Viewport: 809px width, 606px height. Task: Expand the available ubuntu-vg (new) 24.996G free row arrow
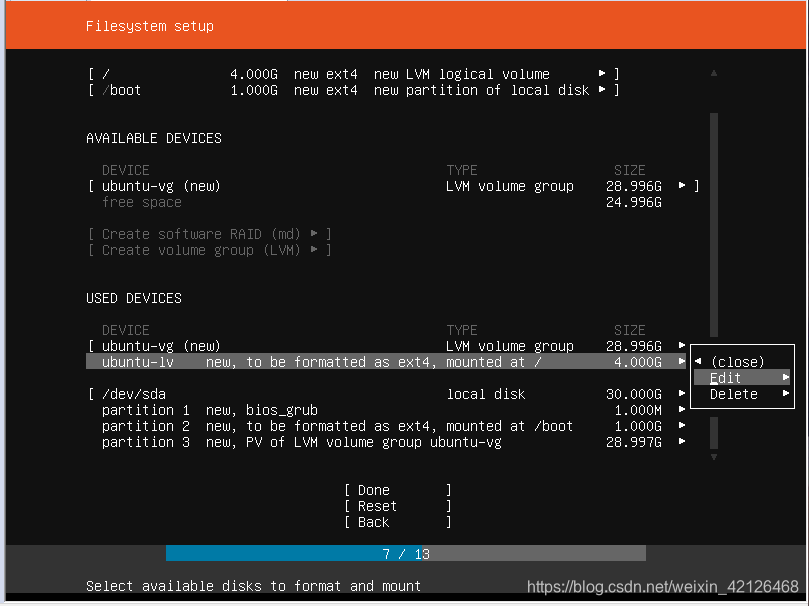click(682, 186)
